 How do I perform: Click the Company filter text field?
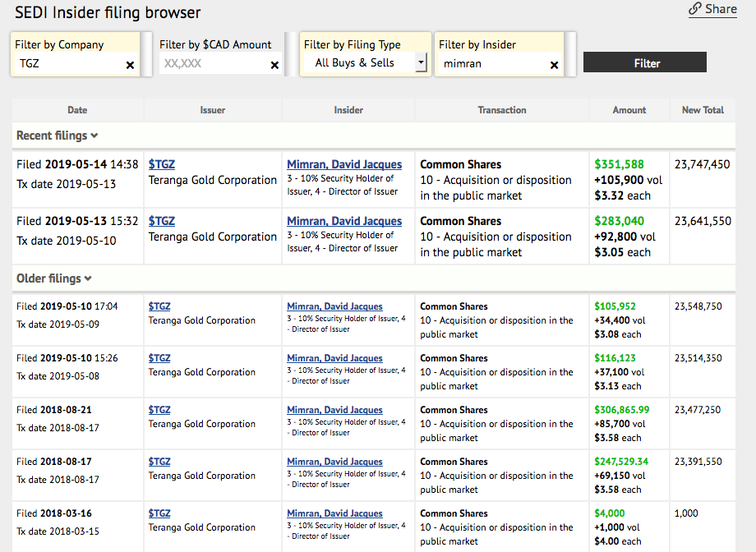pos(67,64)
